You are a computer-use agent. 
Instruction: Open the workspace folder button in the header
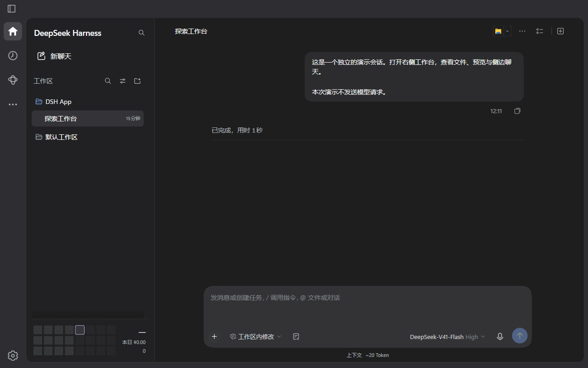click(x=498, y=31)
